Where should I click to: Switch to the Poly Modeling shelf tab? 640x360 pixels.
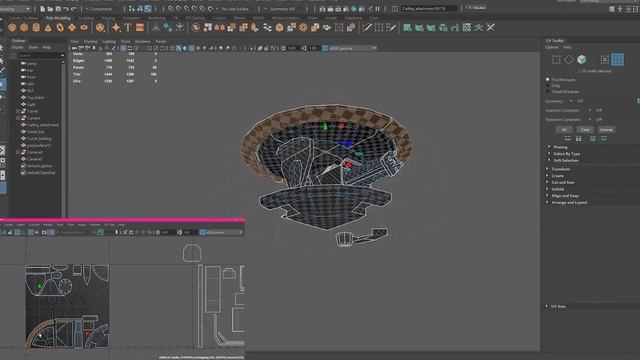click(58, 18)
